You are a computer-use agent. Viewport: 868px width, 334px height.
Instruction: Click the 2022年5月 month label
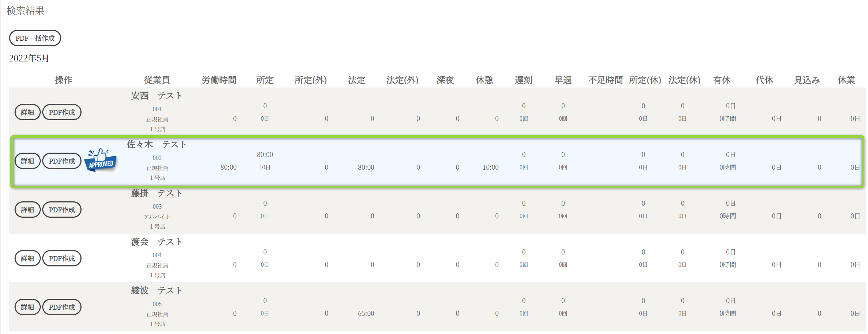[x=29, y=59]
